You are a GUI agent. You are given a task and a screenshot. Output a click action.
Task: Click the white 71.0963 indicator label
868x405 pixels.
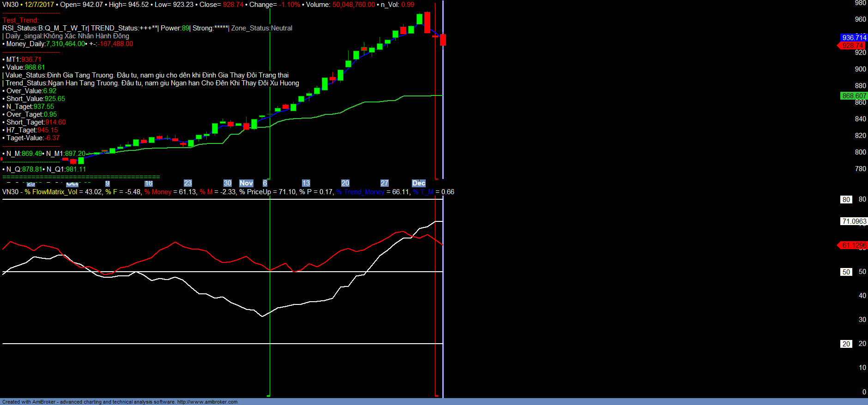pyautogui.click(x=854, y=221)
